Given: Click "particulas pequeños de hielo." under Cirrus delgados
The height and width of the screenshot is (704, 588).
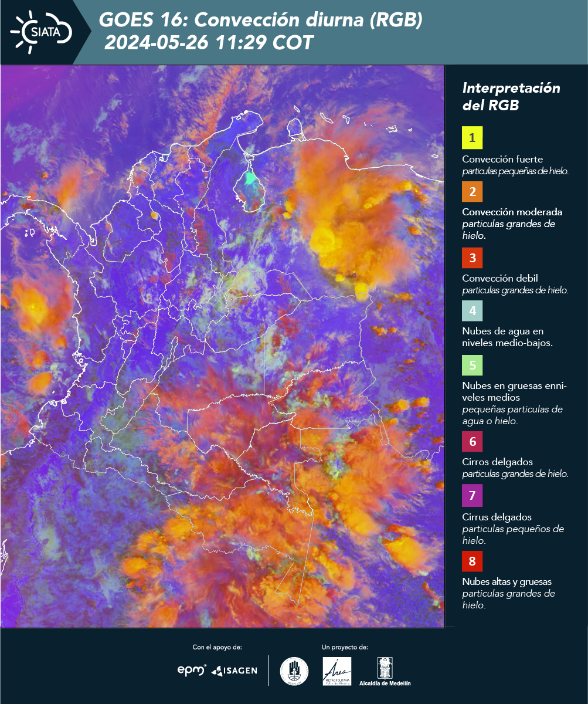Looking at the screenshot, I should 513,534.
